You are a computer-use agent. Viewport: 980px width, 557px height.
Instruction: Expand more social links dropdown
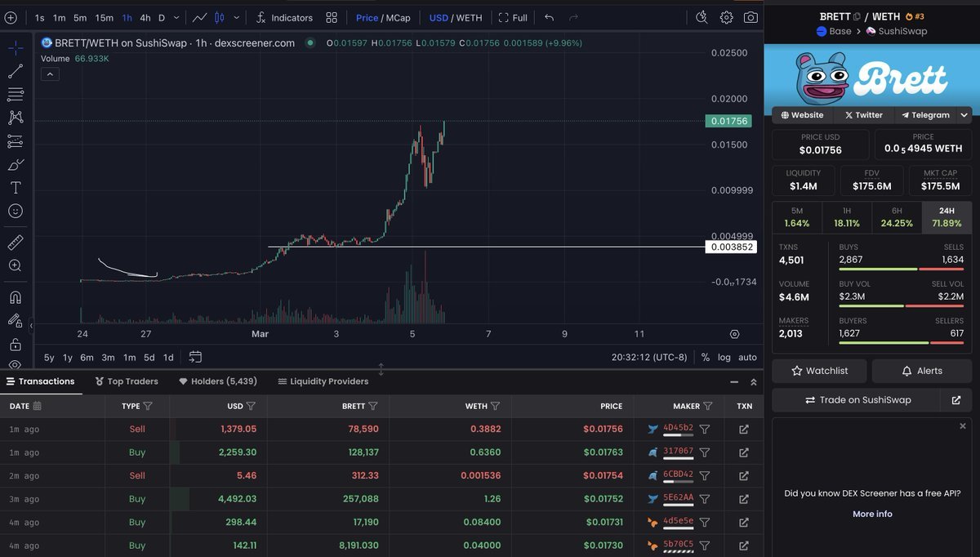click(x=964, y=115)
